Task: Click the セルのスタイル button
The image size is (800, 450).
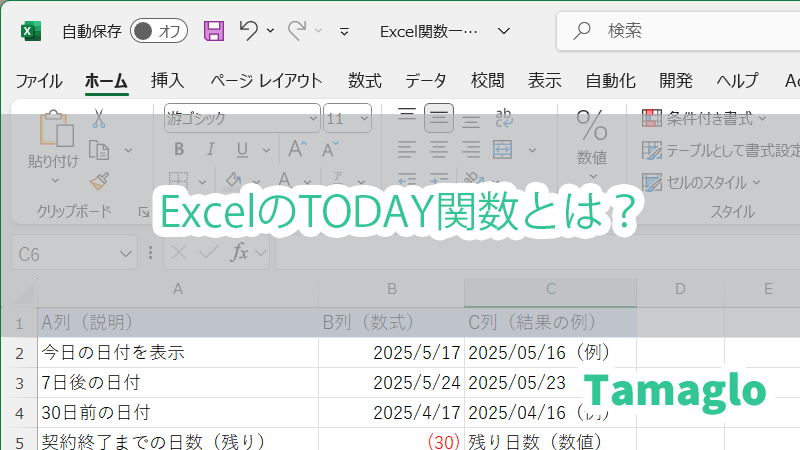Action: (702, 182)
